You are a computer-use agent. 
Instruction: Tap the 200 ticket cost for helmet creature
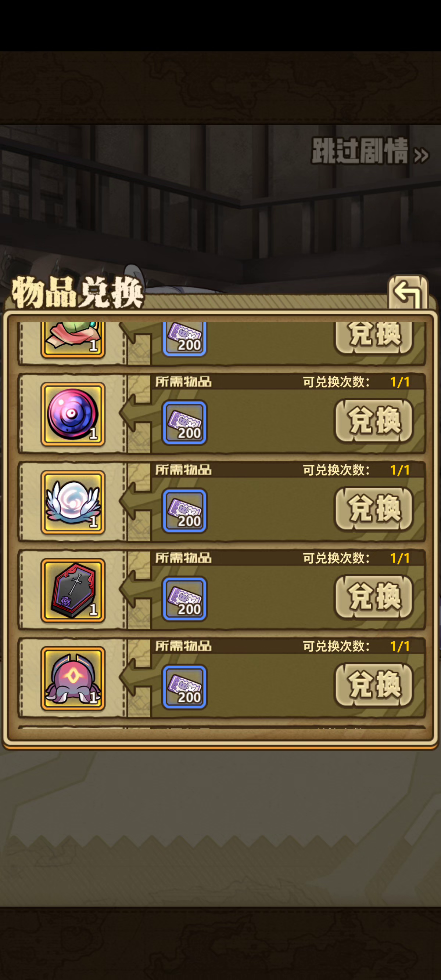[184, 687]
